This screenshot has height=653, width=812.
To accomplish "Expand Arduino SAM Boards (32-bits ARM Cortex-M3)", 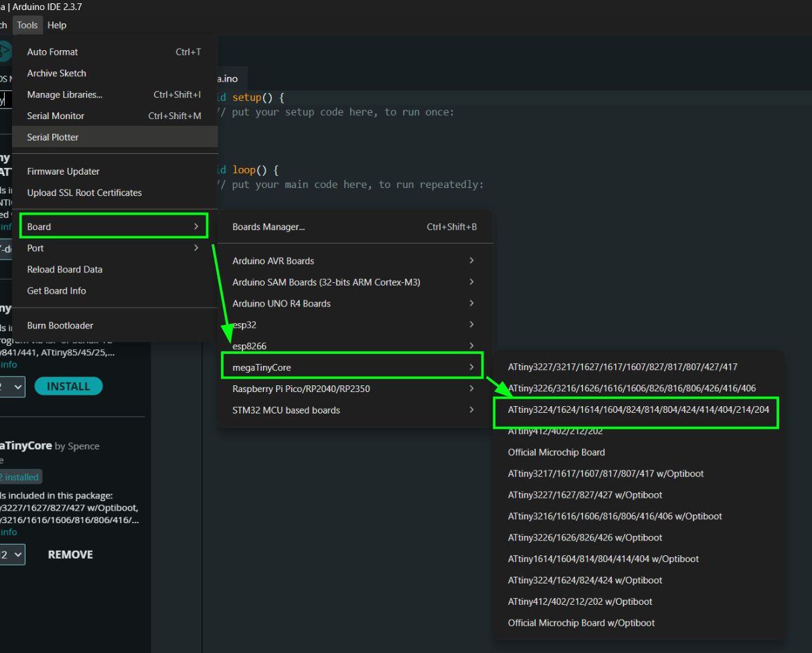I will 355,282.
